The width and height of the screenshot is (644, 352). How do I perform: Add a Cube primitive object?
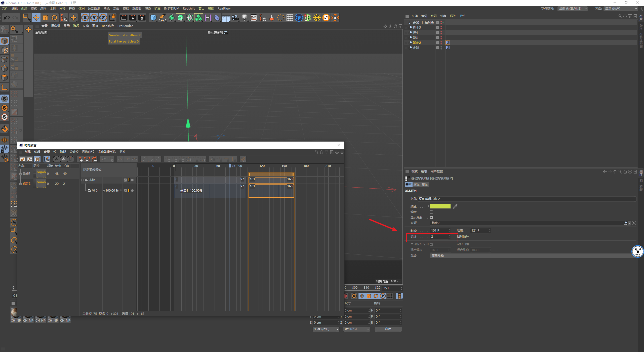tap(153, 18)
